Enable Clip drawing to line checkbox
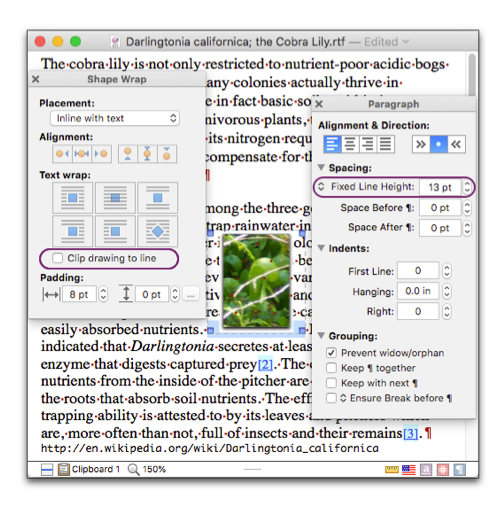 57,258
